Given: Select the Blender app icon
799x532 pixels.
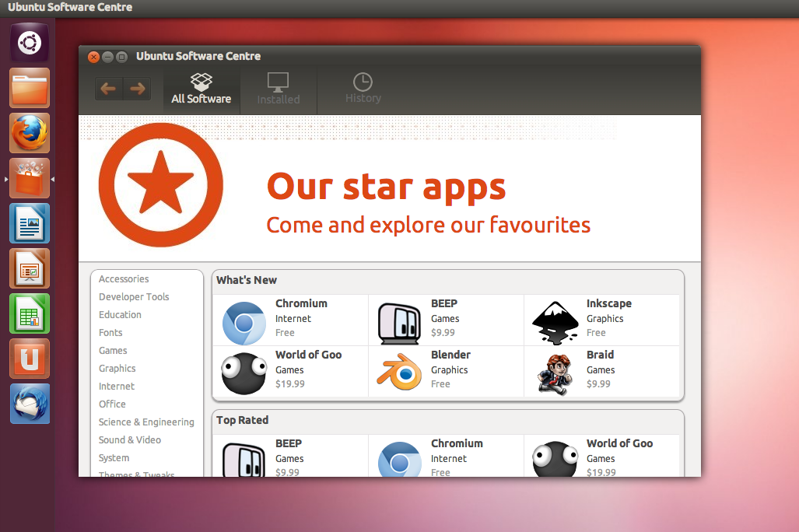Looking at the screenshot, I should [399, 374].
